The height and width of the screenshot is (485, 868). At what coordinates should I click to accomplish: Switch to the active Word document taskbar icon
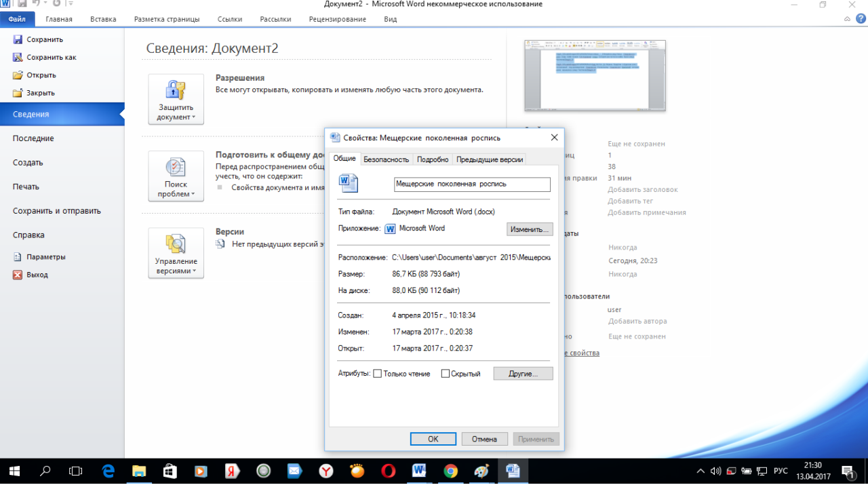pos(513,471)
